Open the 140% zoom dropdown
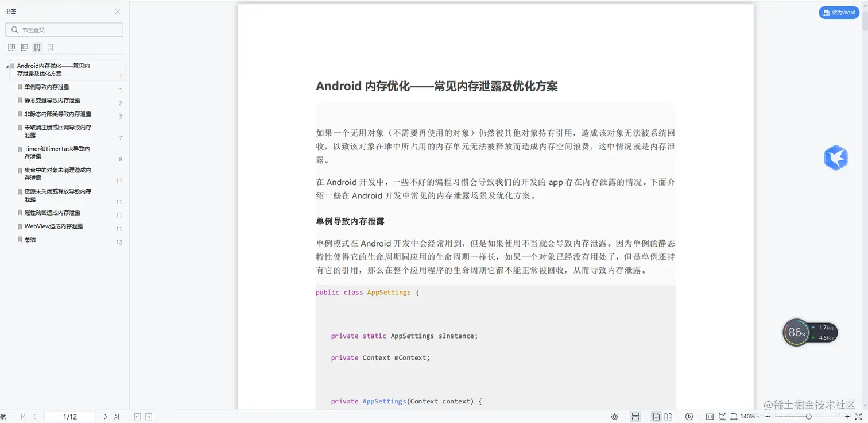The width and height of the screenshot is (868, 423). tap(750, 417)
